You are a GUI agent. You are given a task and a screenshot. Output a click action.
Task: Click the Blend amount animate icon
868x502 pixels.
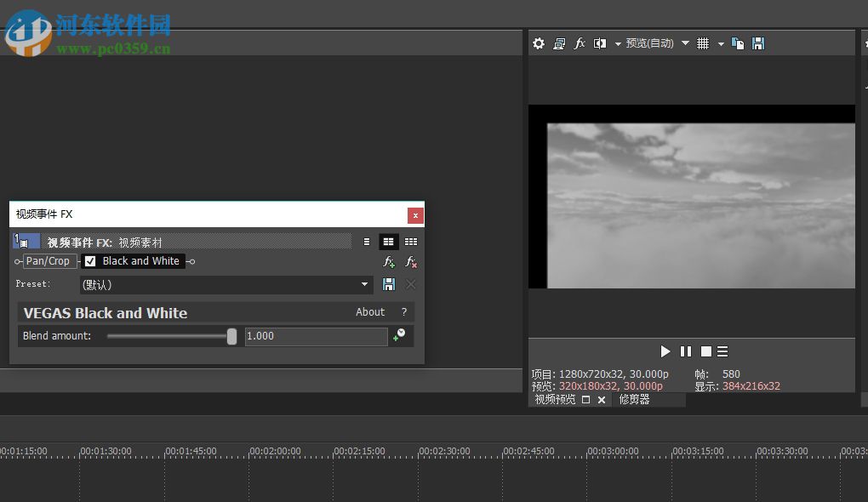pyautogui.click(x=398, y=336)
